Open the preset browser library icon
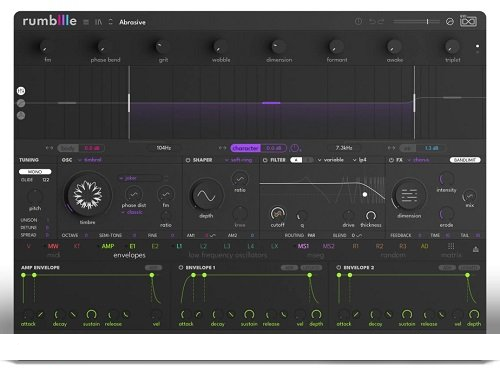500x372 pixels. tap(98, 22)
